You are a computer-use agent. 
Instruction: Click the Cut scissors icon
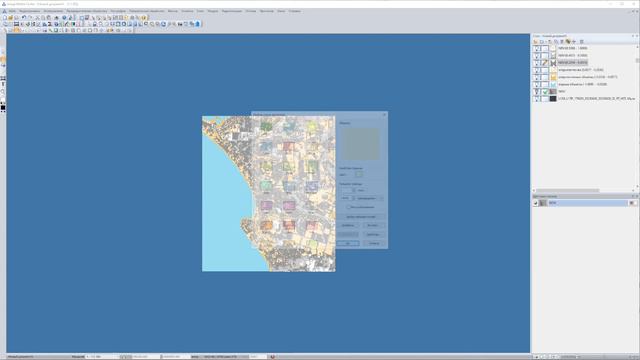coord(38,18)
